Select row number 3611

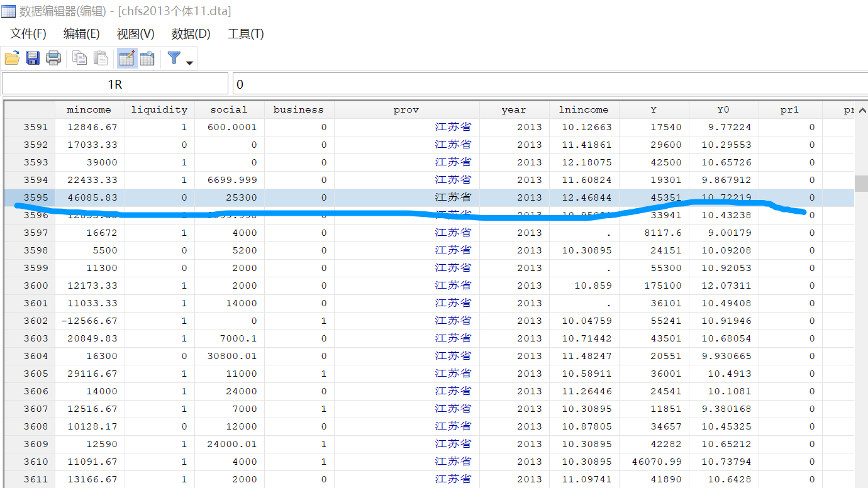(x=30, y=479)
